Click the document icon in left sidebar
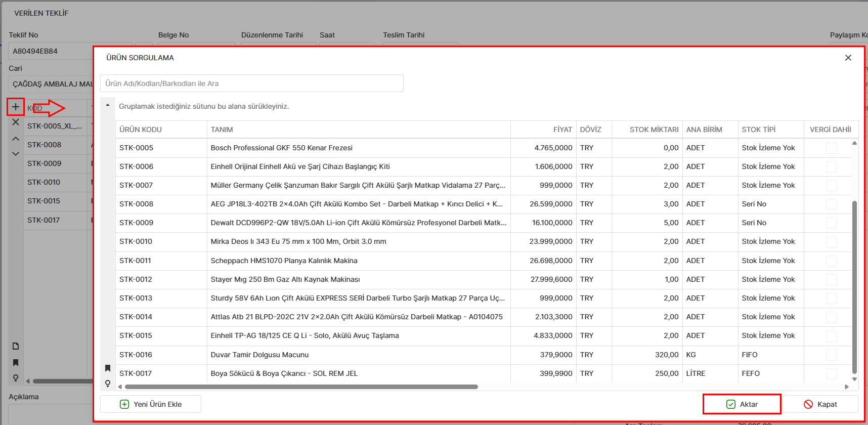The image size is (868, 425). [x=16, y=346]
